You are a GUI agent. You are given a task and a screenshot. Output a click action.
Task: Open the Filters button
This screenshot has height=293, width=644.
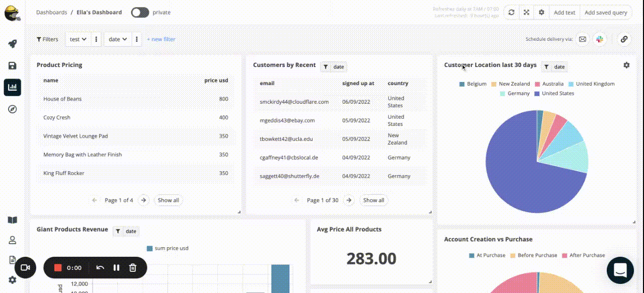click(47, 39)
